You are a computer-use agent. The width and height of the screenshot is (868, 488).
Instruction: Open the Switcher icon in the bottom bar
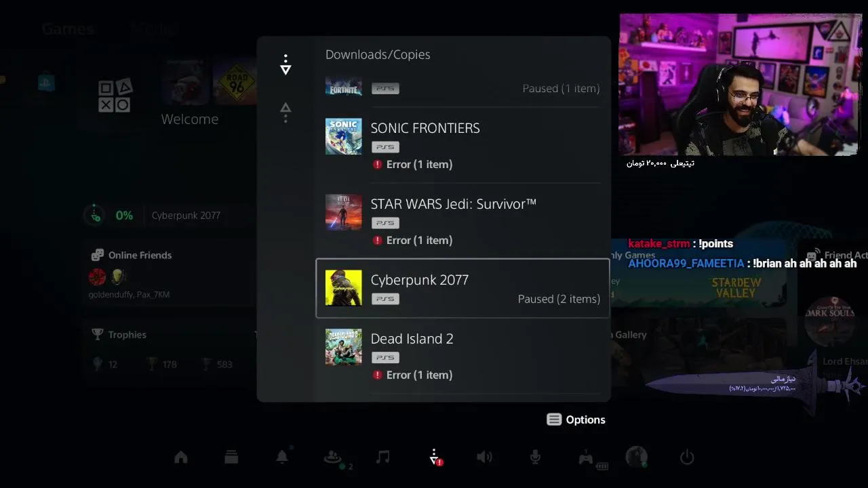[x=231, y=457]
